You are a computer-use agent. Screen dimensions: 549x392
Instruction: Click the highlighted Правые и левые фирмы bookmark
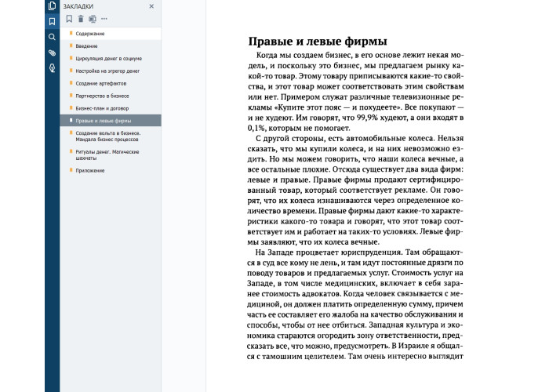click(104, 121)
